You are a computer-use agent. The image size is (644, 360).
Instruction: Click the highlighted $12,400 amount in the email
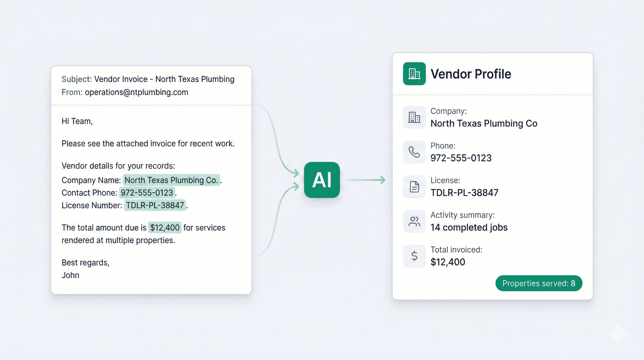(165, 228)
